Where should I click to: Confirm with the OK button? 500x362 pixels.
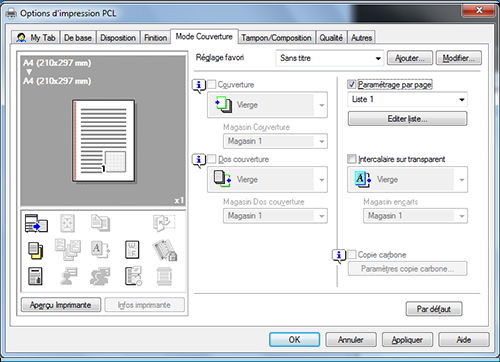tap(294, 340)
